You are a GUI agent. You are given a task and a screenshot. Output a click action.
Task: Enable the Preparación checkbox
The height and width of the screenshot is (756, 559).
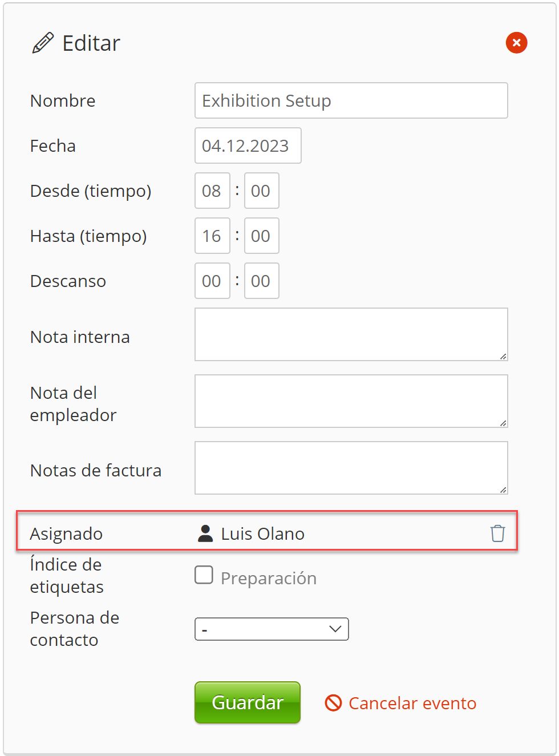click(204, 575)
